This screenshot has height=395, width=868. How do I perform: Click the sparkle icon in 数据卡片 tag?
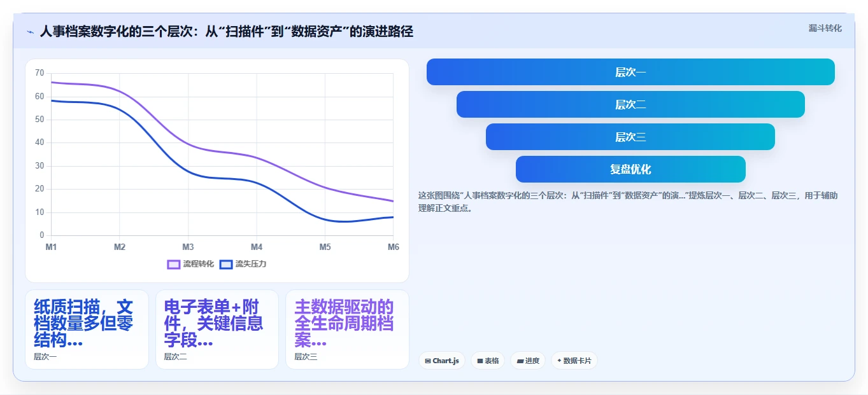pos(559,361)
